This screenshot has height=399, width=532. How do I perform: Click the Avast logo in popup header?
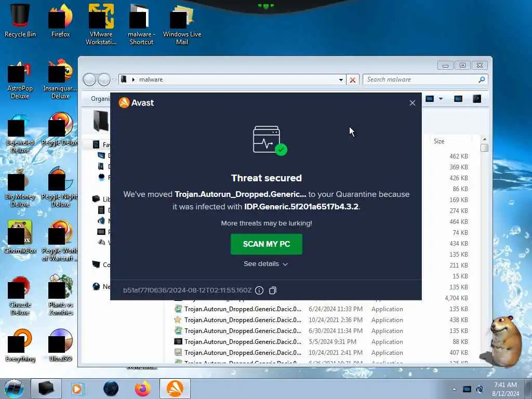click(x=136, y=102)
